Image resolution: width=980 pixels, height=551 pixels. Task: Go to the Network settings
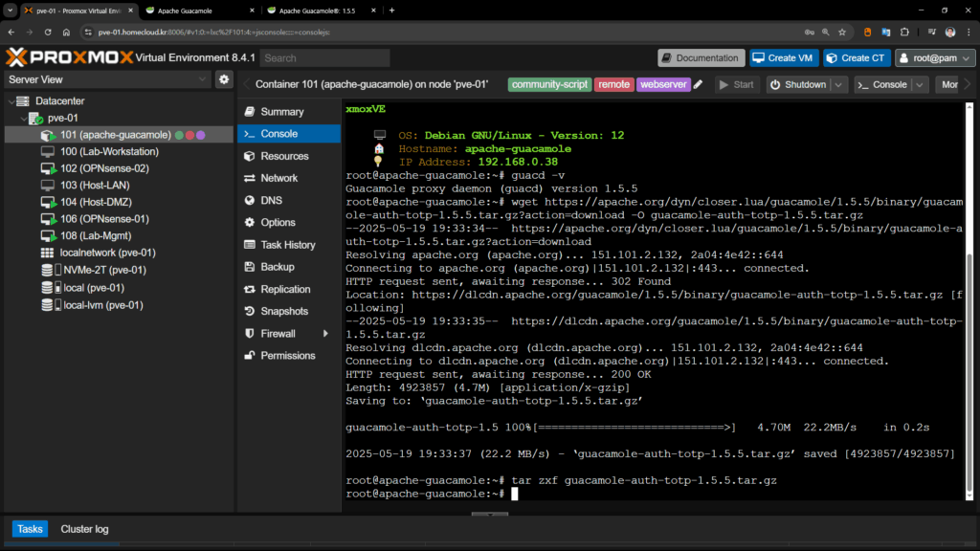278,178
